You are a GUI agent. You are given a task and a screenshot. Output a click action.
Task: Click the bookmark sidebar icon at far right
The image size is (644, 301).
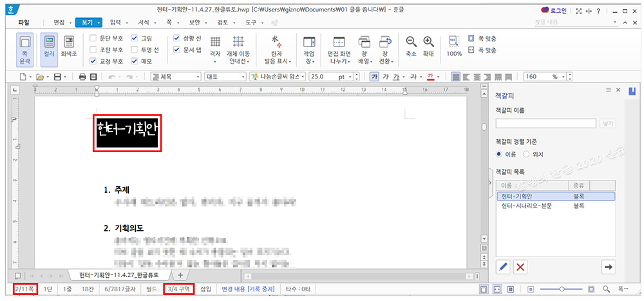pos(632,91)
